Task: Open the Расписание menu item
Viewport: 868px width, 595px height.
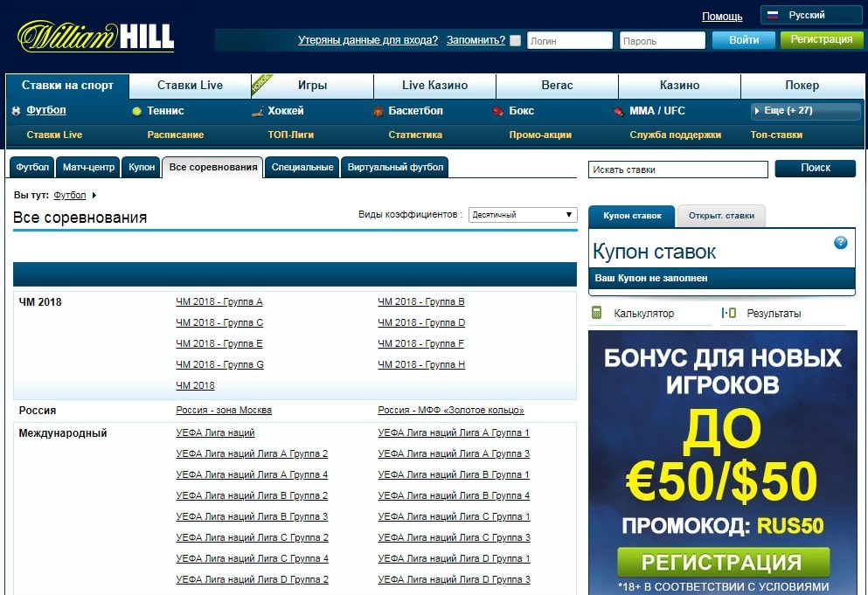Action: pyautogui.click(x=176, y=135)
